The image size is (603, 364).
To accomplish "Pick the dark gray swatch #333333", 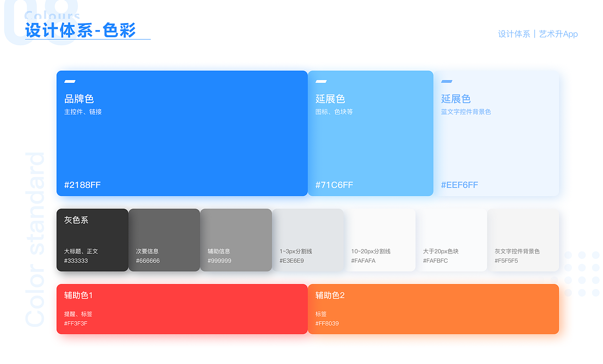I will (92, 240).
